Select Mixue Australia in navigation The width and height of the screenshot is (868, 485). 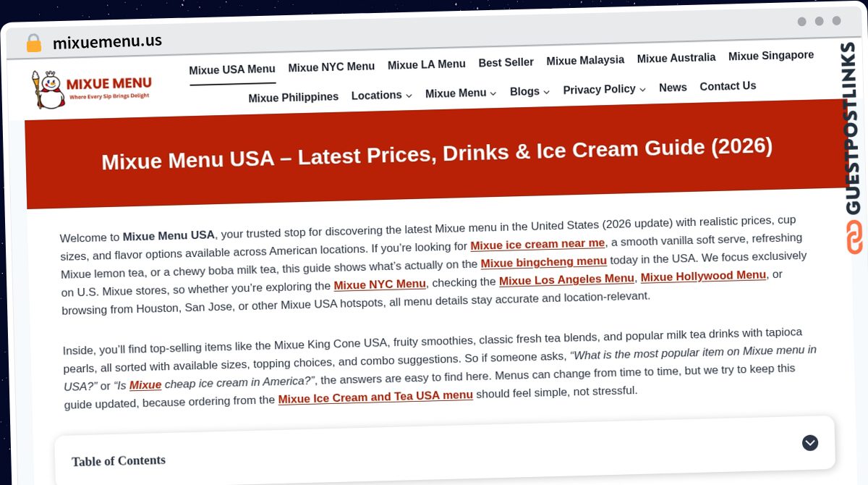676,58
